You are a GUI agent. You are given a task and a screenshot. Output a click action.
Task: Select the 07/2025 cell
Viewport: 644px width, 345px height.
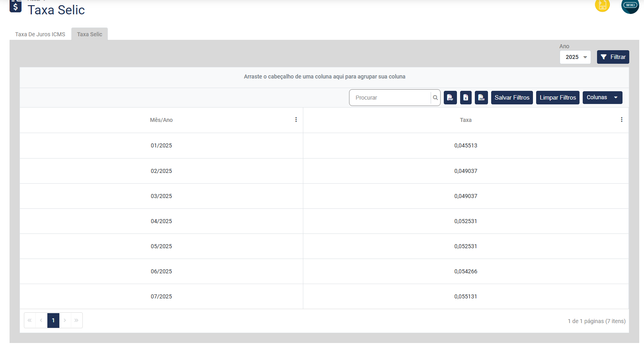(x=161, y=296)
